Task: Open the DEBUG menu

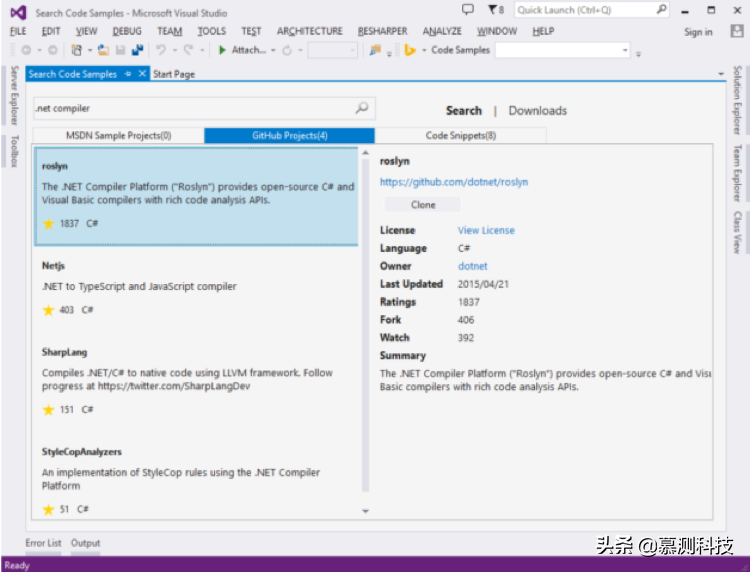Action: [x=127, y=32]
